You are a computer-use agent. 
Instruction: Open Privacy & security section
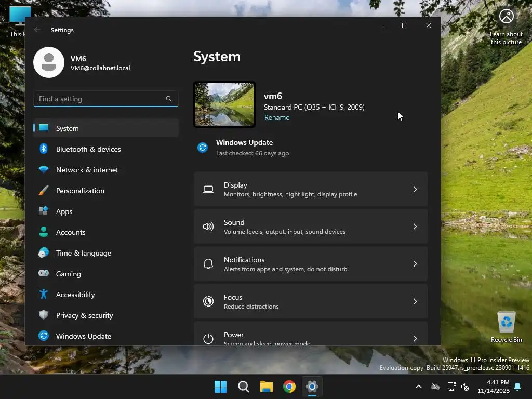click(106, 315)
